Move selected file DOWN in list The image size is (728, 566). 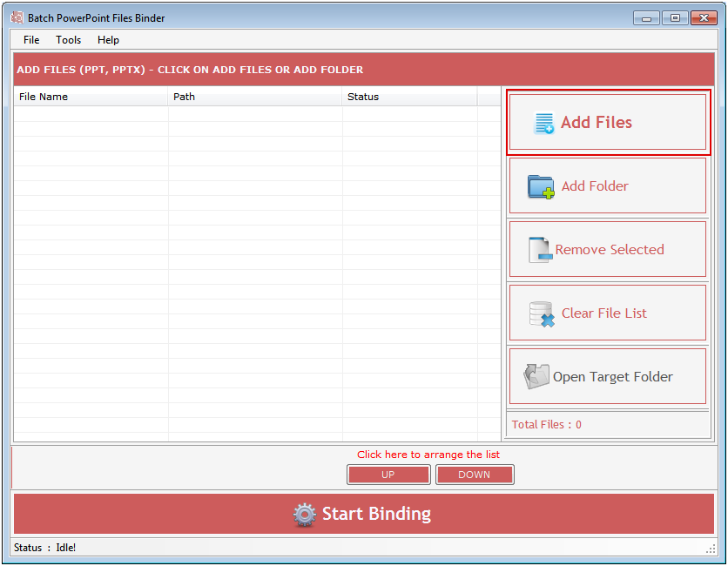pos(475,475)
